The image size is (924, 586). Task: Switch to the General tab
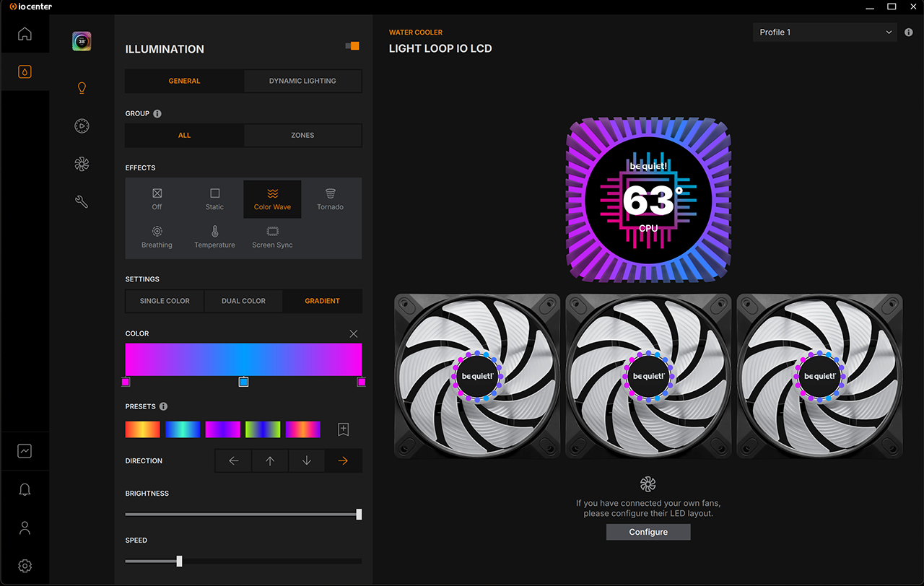185,81
